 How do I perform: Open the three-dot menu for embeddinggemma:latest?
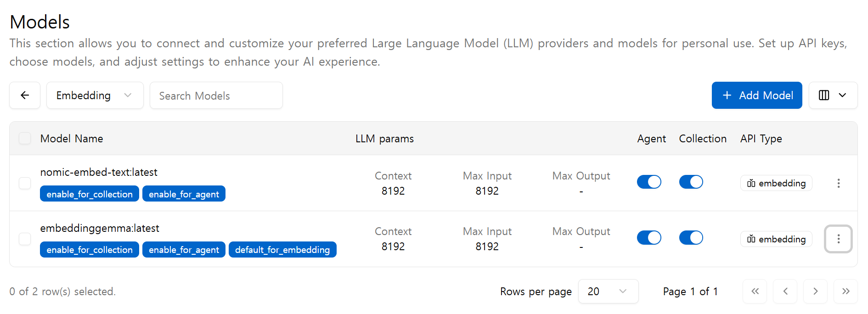tap(838, 239)
